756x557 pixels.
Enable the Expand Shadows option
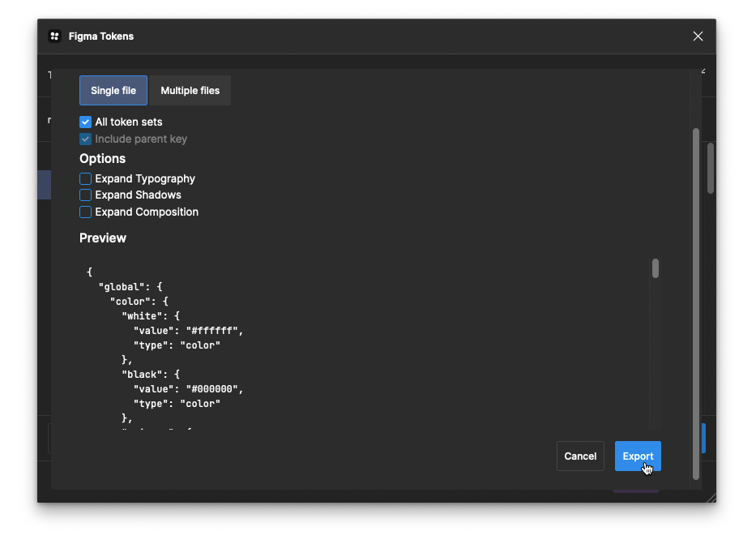click(x=85, y=195)
